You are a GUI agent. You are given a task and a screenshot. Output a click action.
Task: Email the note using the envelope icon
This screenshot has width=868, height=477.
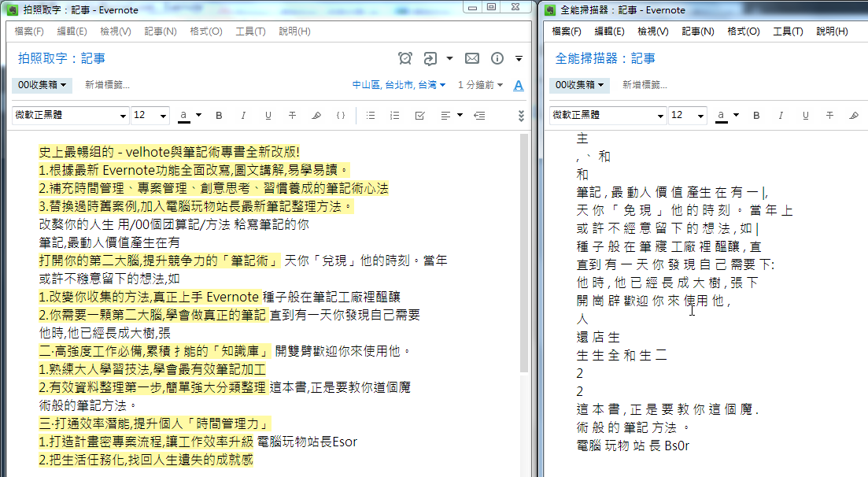(472, 58)
